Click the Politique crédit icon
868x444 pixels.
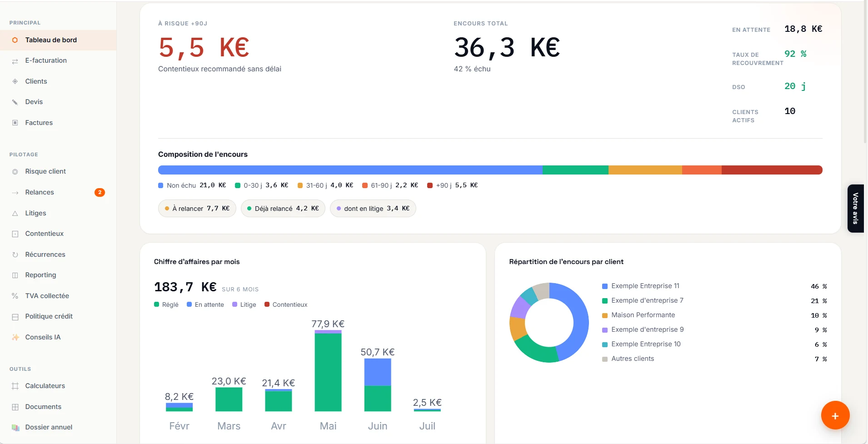[15, 317]
